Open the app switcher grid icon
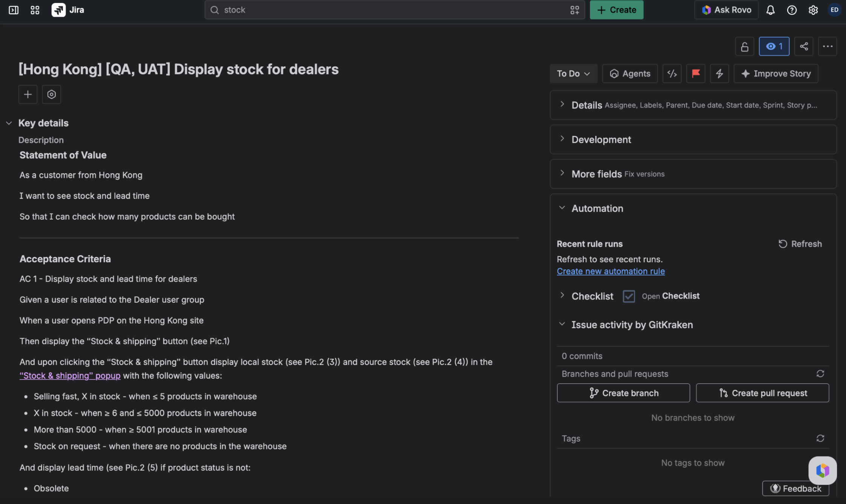The image size is (846, 504). [x=35, y=10]
